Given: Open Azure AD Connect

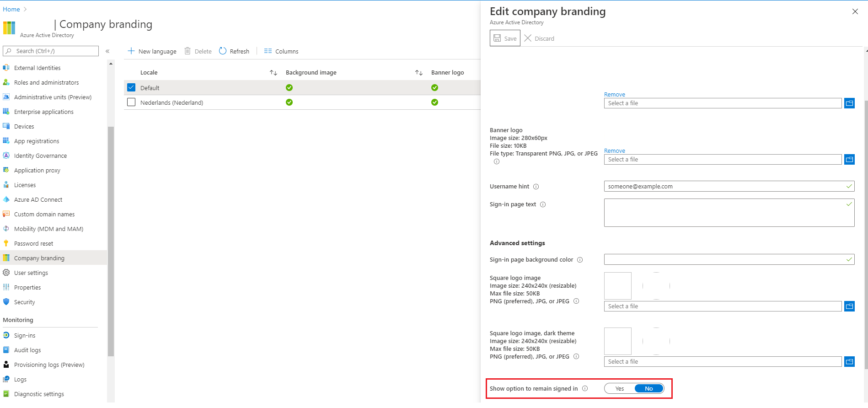Looking at the screenshot, I should click(38, 199).
